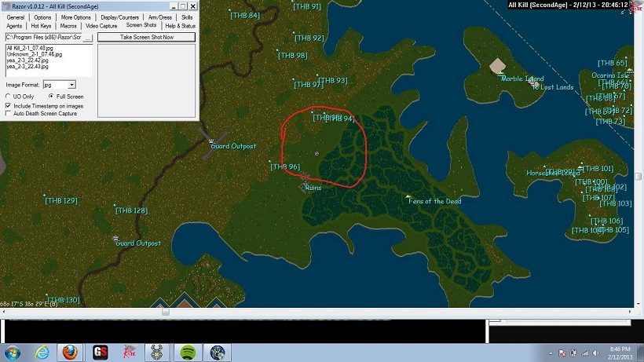Enable Auto Death Screen Capture
Viewport: 644px width, 362px height.
tap(9, 113)
